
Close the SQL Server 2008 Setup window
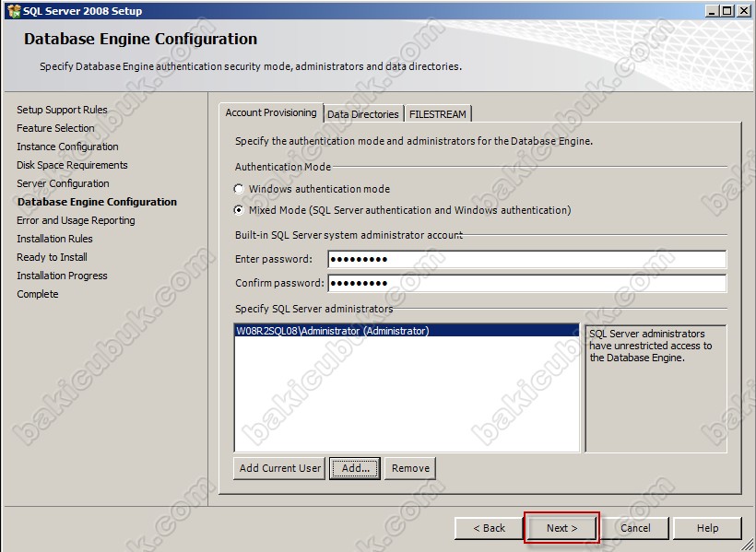point(744,11)
